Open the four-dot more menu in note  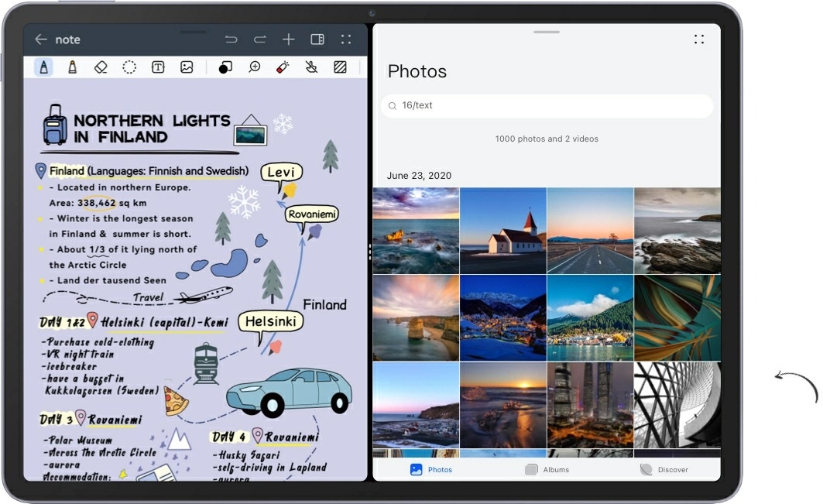[346, 39]
